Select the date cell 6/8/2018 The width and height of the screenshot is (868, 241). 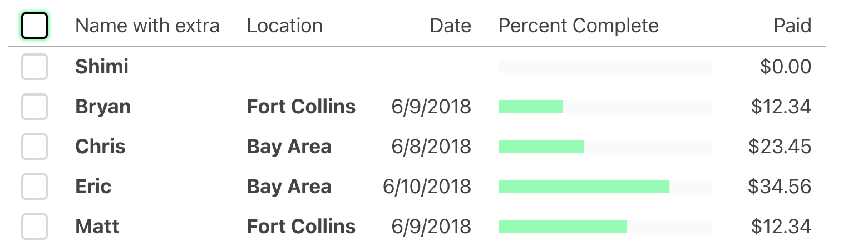(431, 147)
